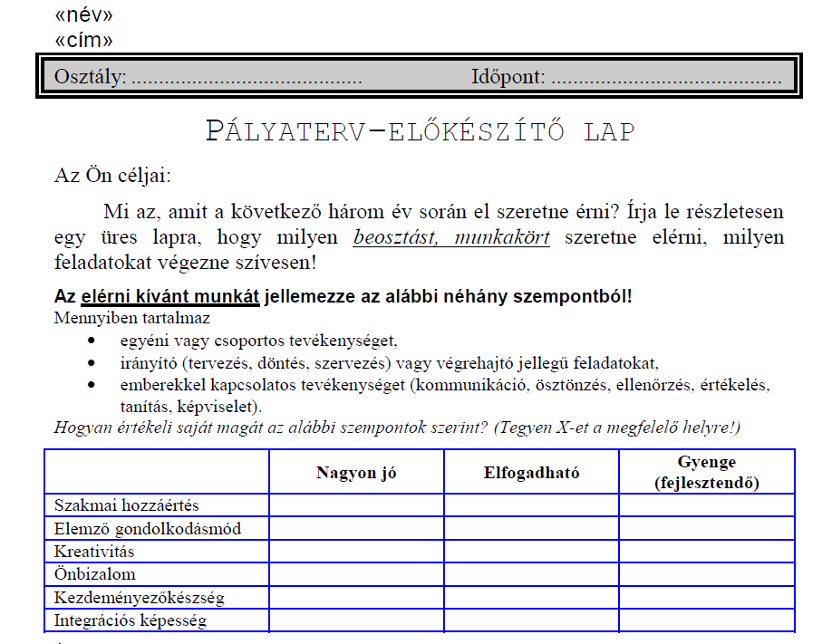Mark 'Elfogadható' cell for Kezdeményezőkészség row
The image size is (832, 644).
pos(531,598)
